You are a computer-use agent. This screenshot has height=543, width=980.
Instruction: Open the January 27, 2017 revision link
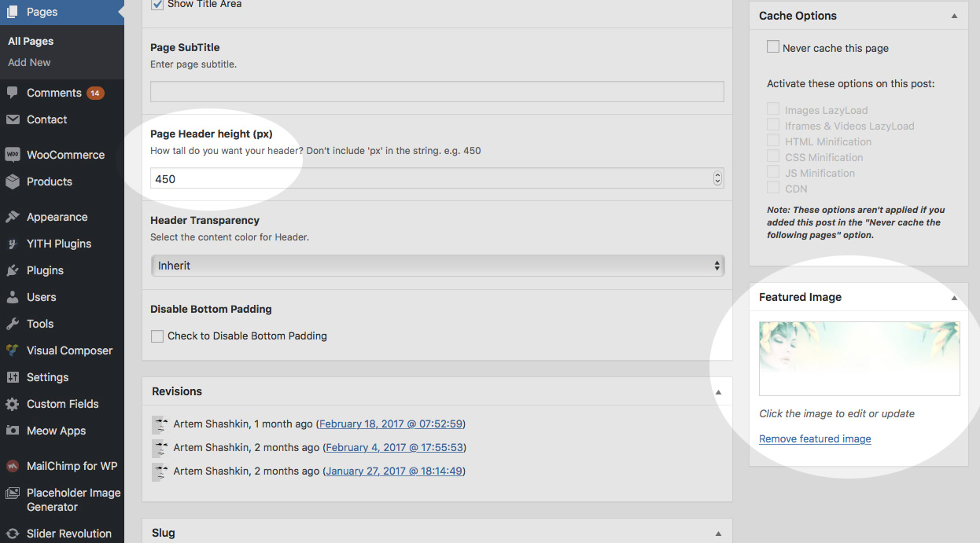pos(393,471)
